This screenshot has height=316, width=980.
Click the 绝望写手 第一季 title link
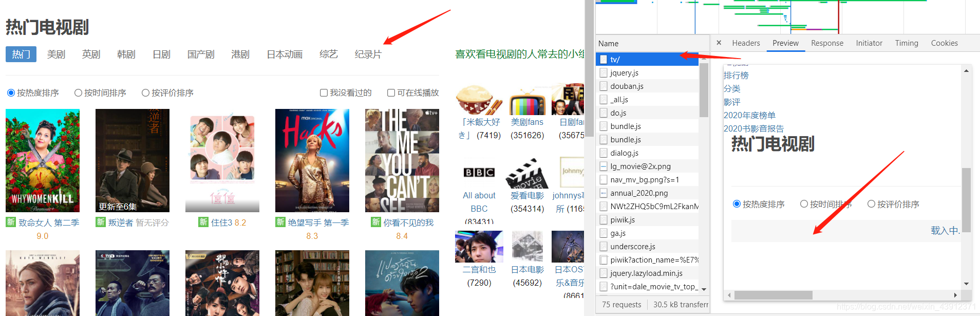[x=318, y=222]
